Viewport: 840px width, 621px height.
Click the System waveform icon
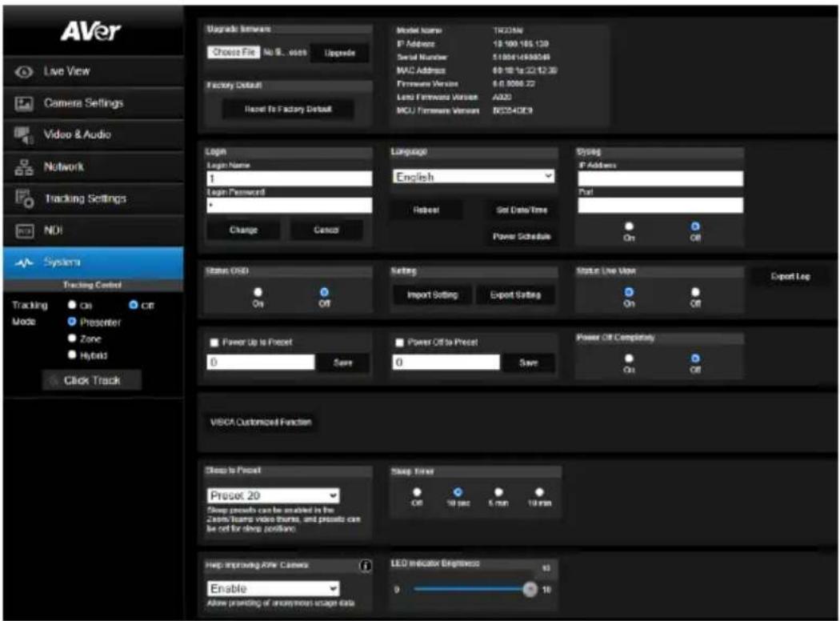coord(23,262)
